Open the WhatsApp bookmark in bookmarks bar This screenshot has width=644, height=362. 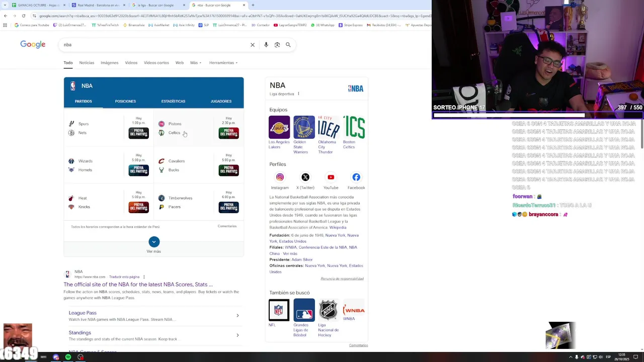(324, 25)
